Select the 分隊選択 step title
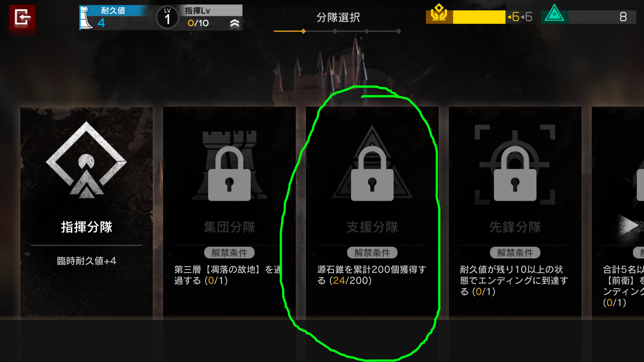Viewport: 644px width, 362px height. point(338,17)
